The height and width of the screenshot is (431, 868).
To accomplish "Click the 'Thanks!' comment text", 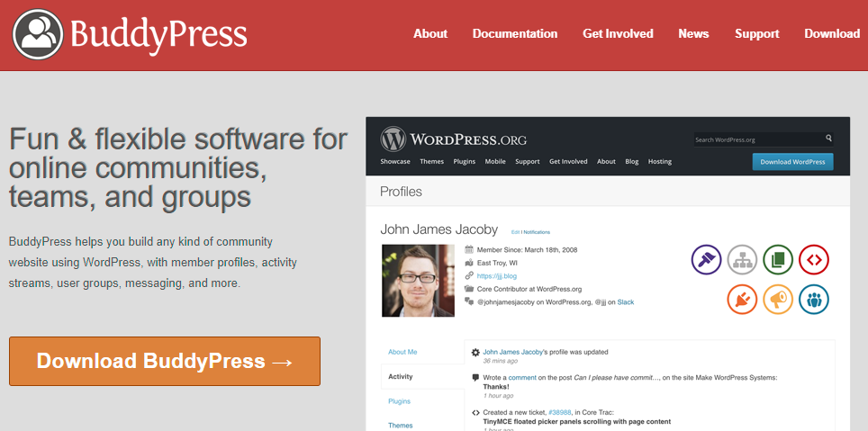I will tap(496, 387).
